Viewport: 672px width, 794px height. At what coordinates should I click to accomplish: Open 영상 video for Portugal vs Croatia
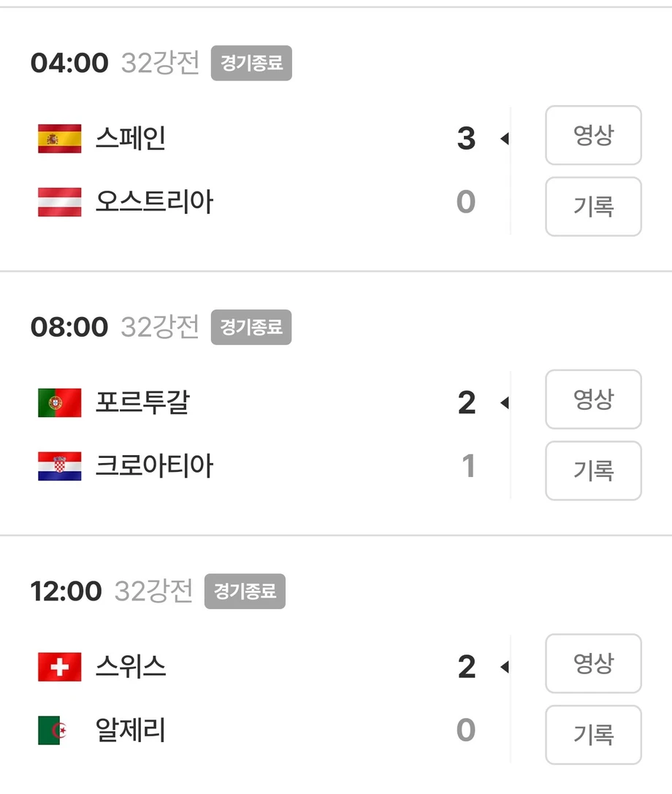pyautogui.click(x=594, y=400)
